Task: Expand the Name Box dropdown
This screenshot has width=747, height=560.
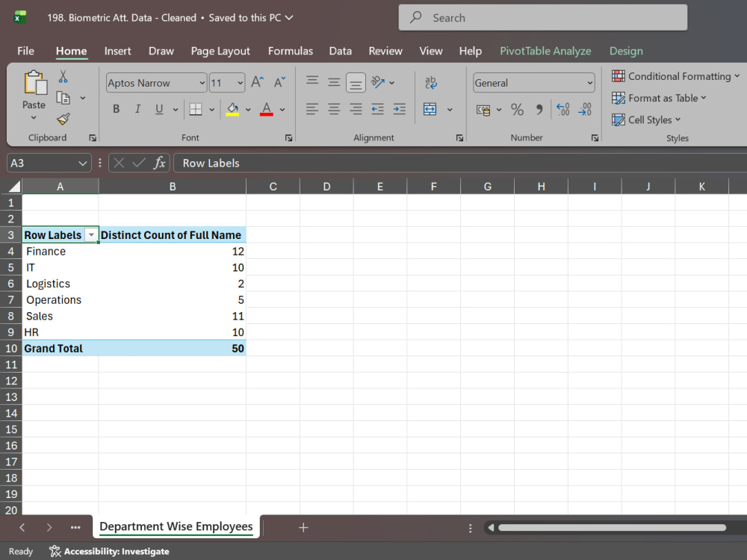Action: tap(82, 164)
